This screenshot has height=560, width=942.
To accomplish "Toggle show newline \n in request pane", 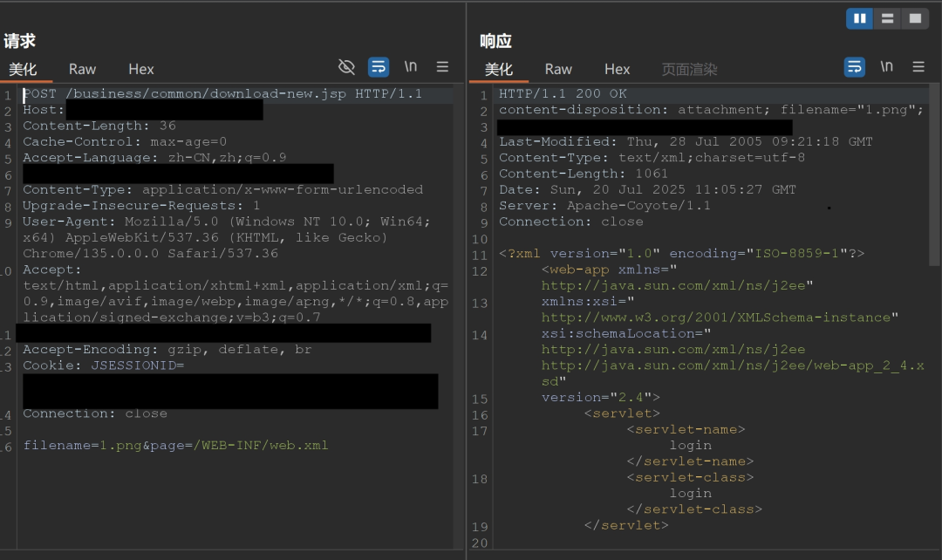I will coord(410,66).
